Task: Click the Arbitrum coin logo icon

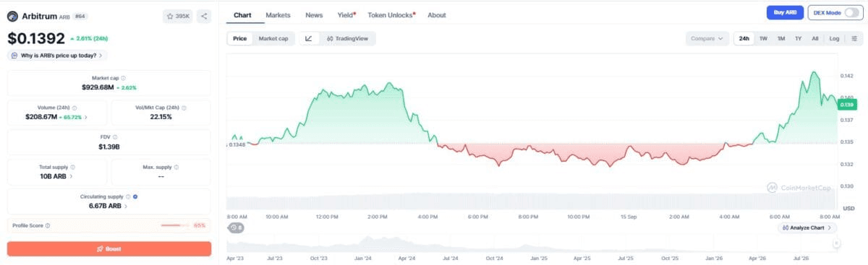Action: tap(12, 15)
